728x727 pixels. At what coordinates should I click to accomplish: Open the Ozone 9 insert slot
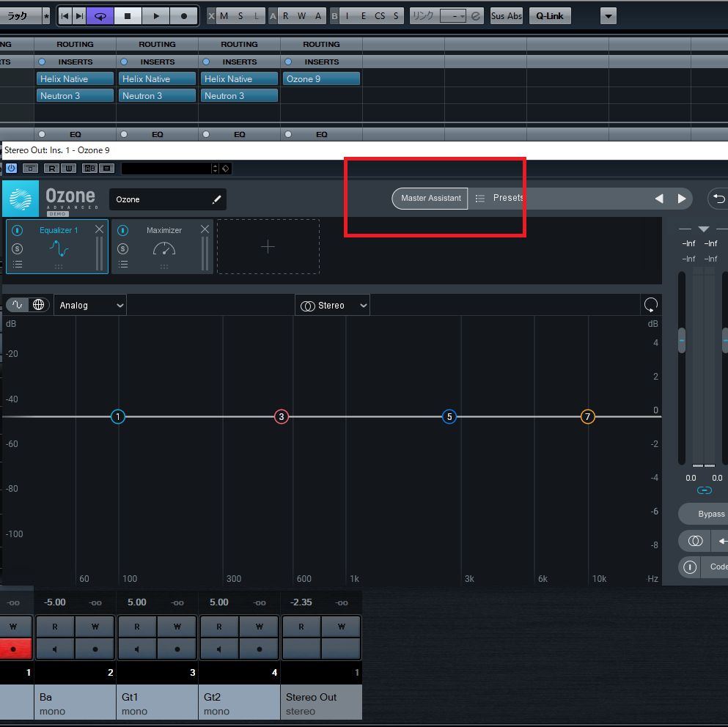click(x=321, y=79)
